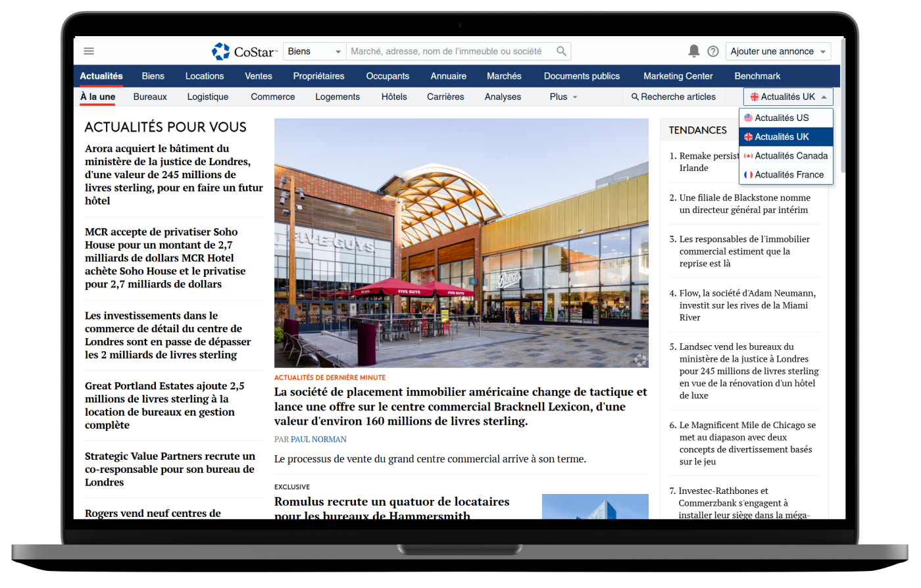Click the Recherche articles button
This screenshot has width=921, height=588.
(673, 97)
